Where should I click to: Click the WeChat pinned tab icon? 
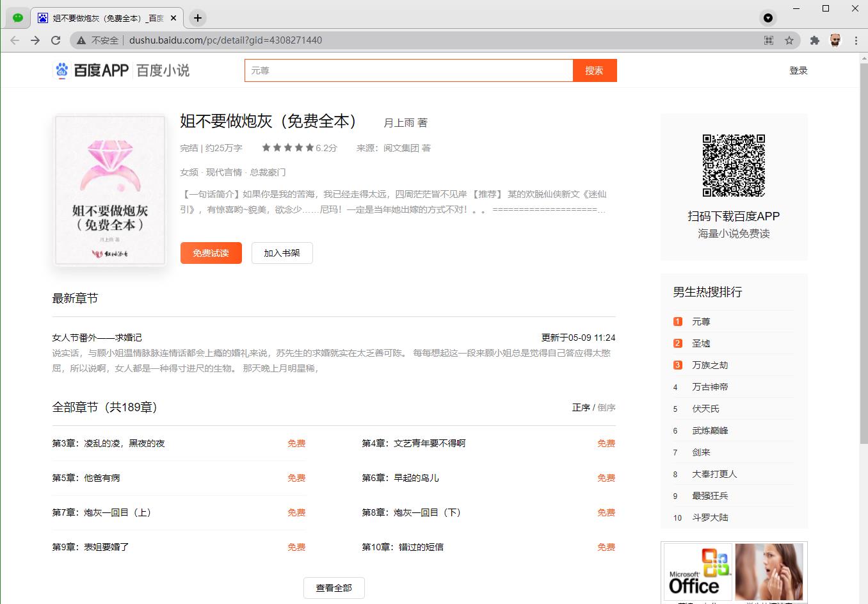[18, 18]
